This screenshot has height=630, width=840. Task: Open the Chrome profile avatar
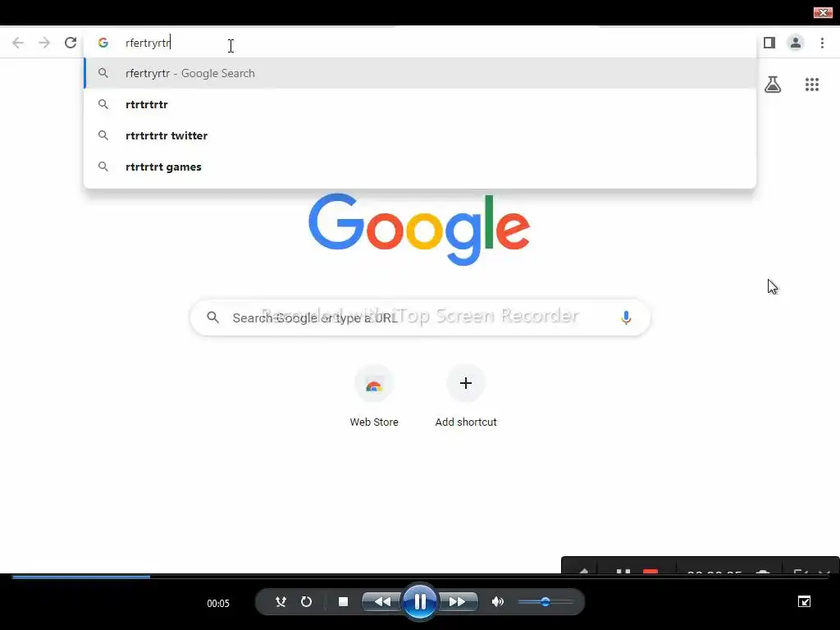click(x=796, y=43)
